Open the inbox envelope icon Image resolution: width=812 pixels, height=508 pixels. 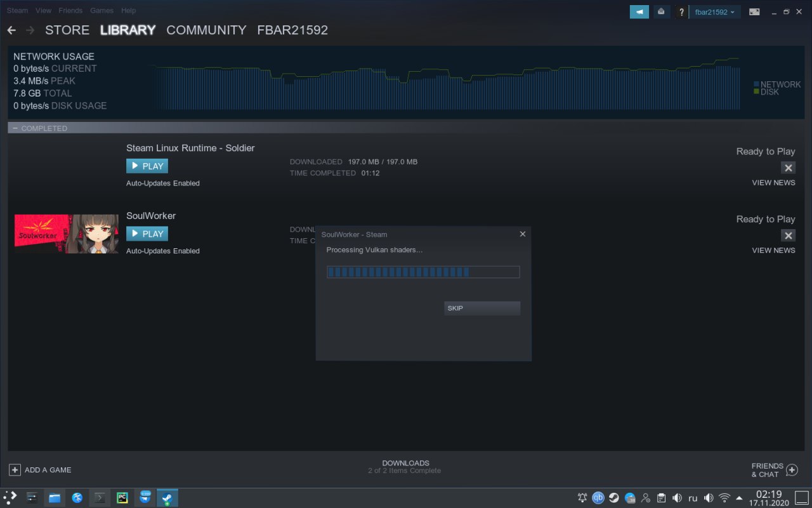661,11
